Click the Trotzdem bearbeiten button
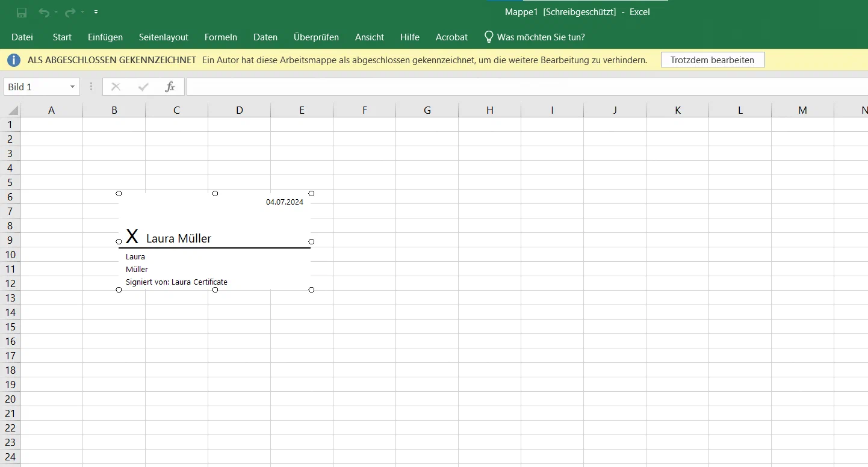This screenshot has width=868, height=467. click(x=713, y=60)
